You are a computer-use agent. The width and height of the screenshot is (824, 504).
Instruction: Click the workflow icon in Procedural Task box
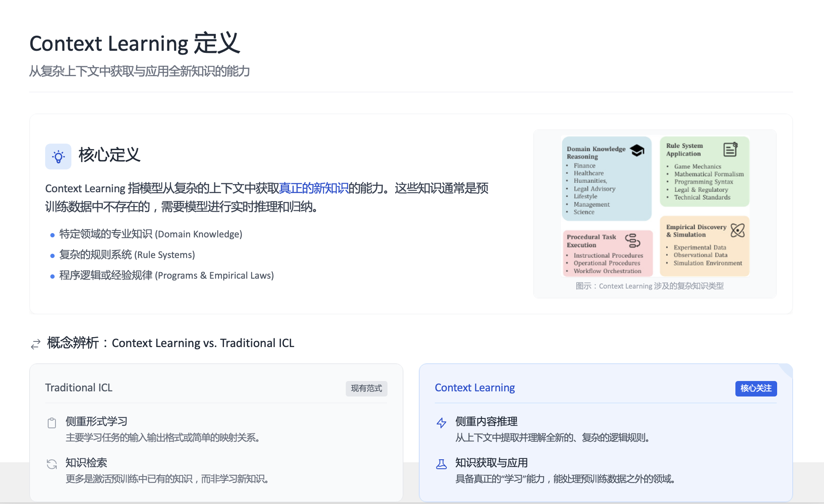(x=633, y=241)
